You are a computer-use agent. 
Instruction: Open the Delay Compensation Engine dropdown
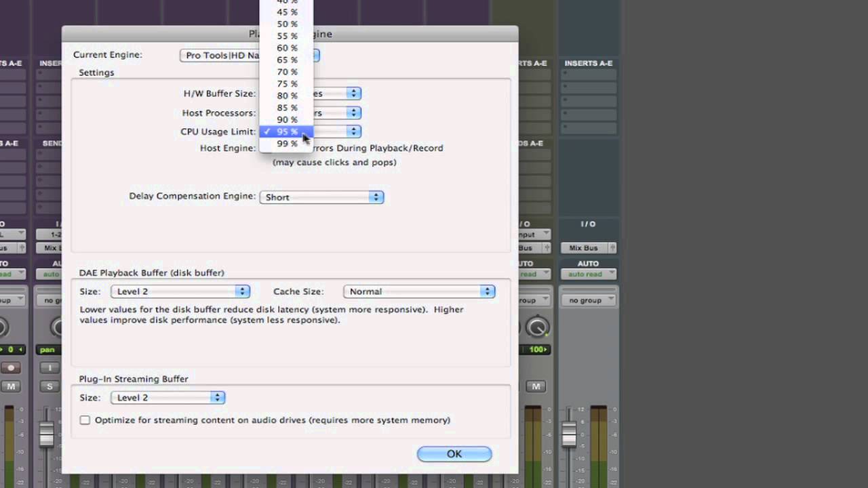pyautogui.click(x=321, y=197)
